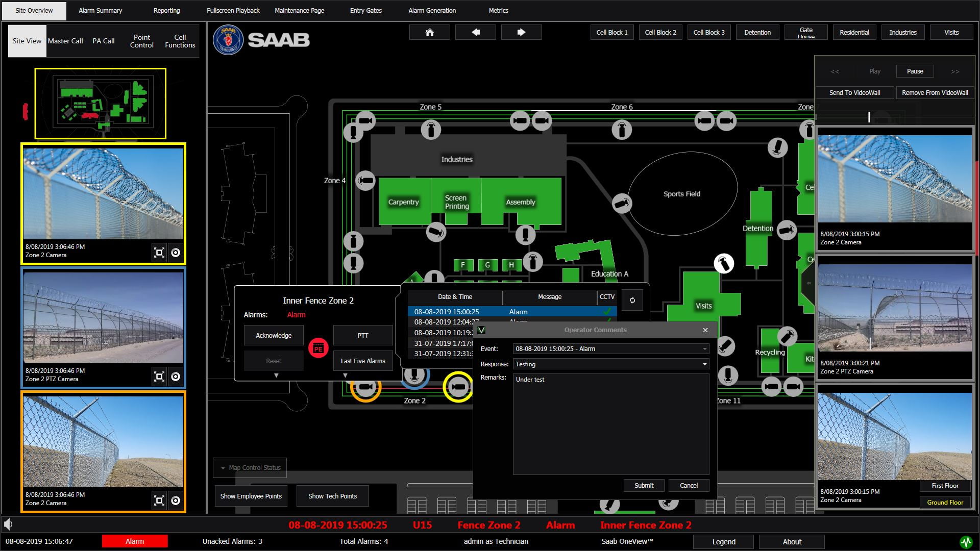Click in the Remarks text field
Screen dimensions: 980x551
[610, 423]
